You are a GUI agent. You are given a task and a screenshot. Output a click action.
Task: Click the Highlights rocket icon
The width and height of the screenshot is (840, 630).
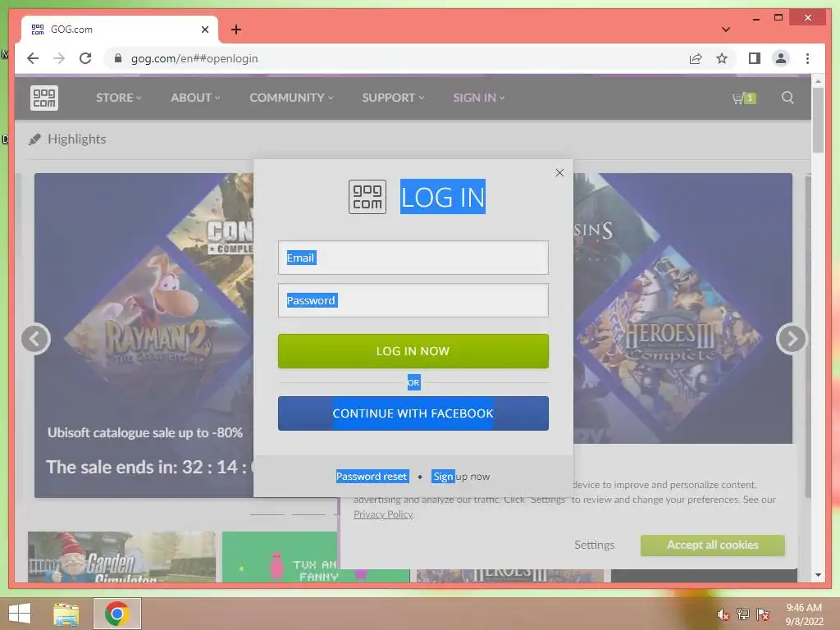34,139
